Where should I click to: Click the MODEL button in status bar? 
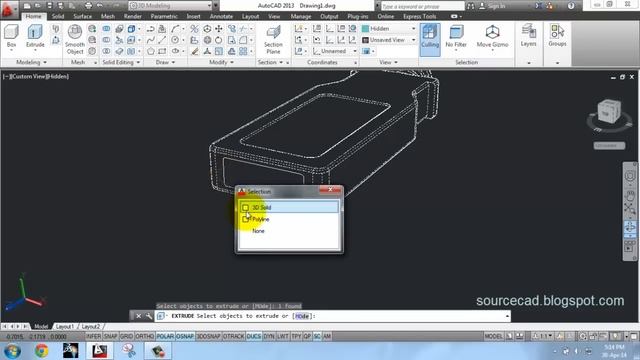(x=493, y=336)
